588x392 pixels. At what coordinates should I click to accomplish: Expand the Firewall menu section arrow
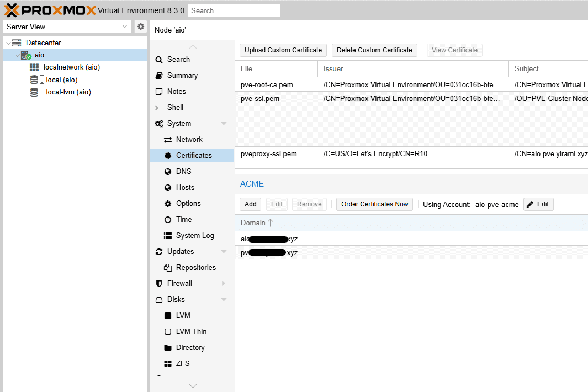click(224, 284)
